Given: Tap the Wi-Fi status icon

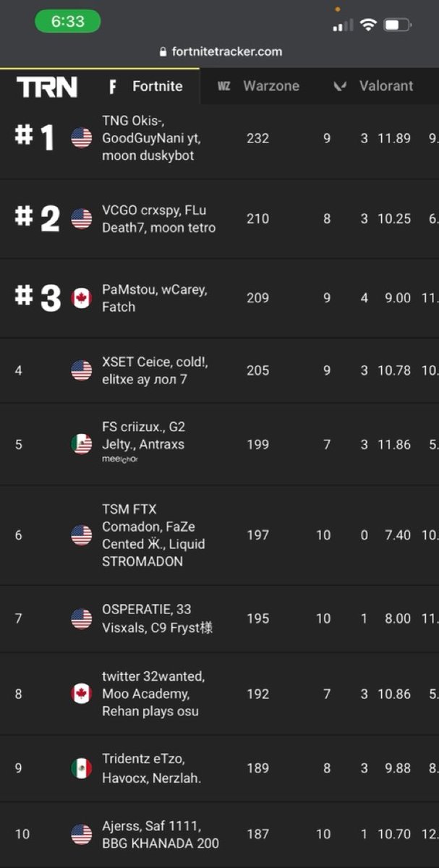Looking at the screenshot, I should click(x=368, y=25).
